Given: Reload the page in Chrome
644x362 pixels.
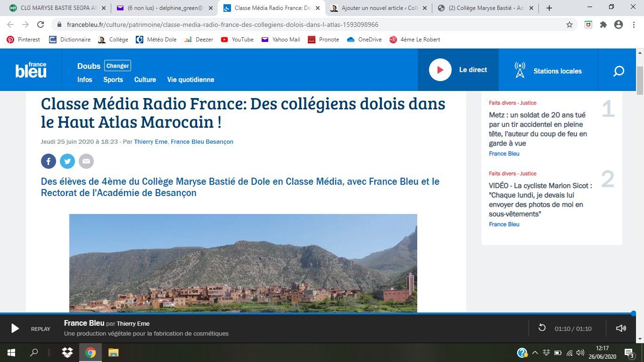Looking at the screenshot, I should [41, 25].
